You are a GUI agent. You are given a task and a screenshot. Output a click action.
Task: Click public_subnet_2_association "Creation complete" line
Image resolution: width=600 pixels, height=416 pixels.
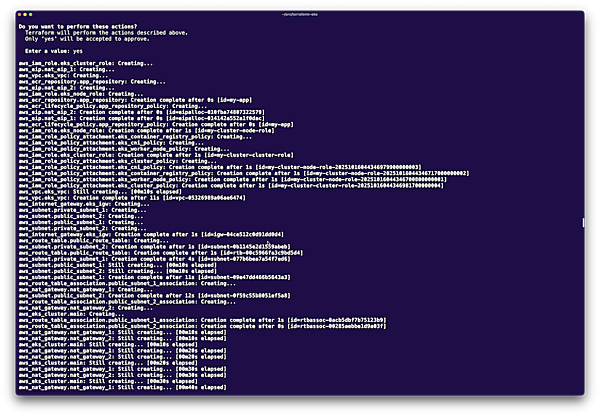point(202,327)
